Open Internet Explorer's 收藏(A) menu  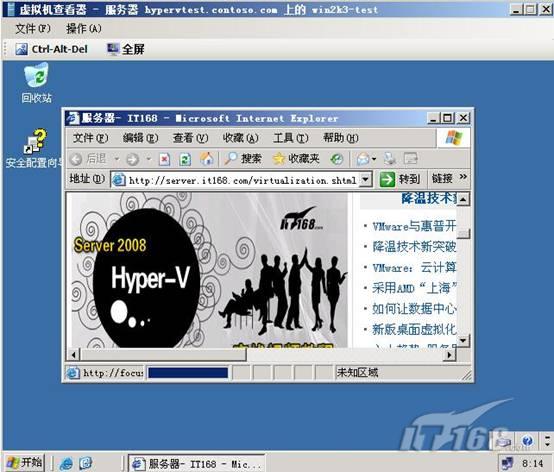pyautogui.click(x=240, y=138)
